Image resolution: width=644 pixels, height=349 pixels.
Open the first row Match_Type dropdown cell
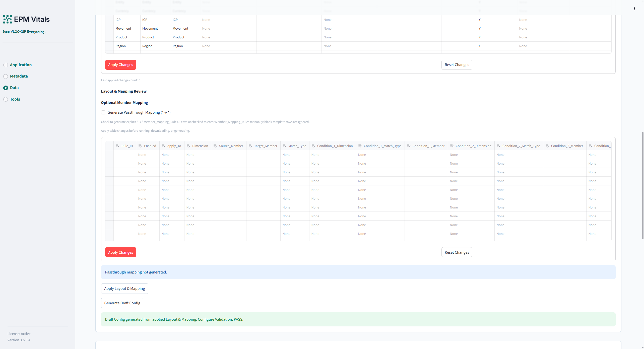295,155
